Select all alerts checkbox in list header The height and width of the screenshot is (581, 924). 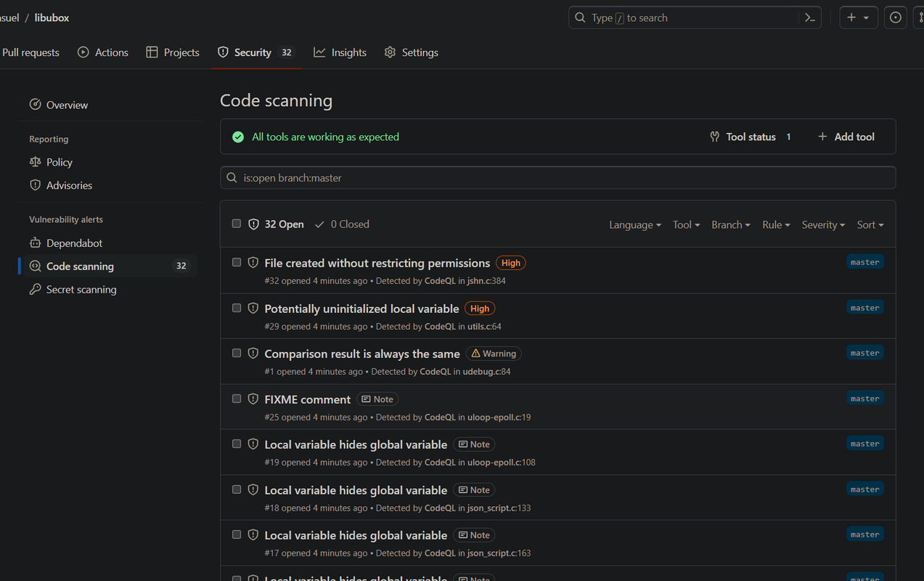point(237,224)
